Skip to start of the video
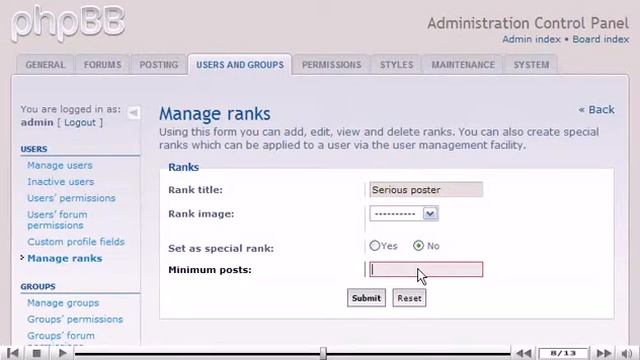 pyautogui.click(x=13, y=353)
